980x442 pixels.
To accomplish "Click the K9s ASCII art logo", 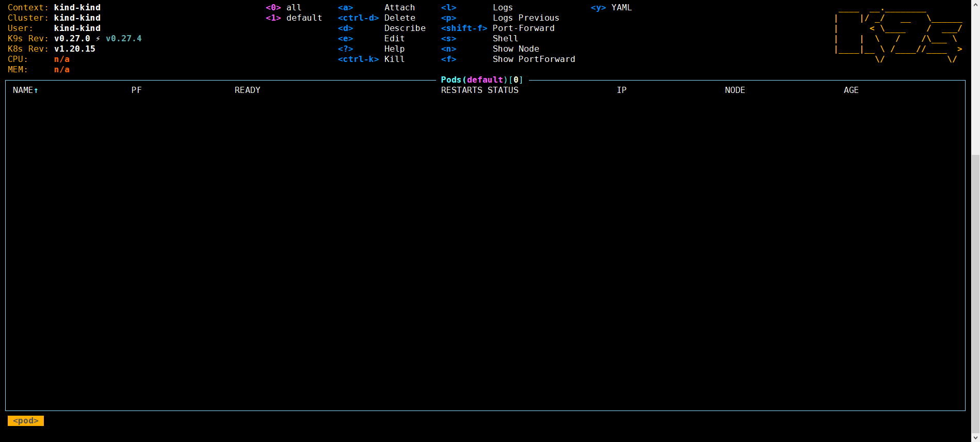I will 898,34.
